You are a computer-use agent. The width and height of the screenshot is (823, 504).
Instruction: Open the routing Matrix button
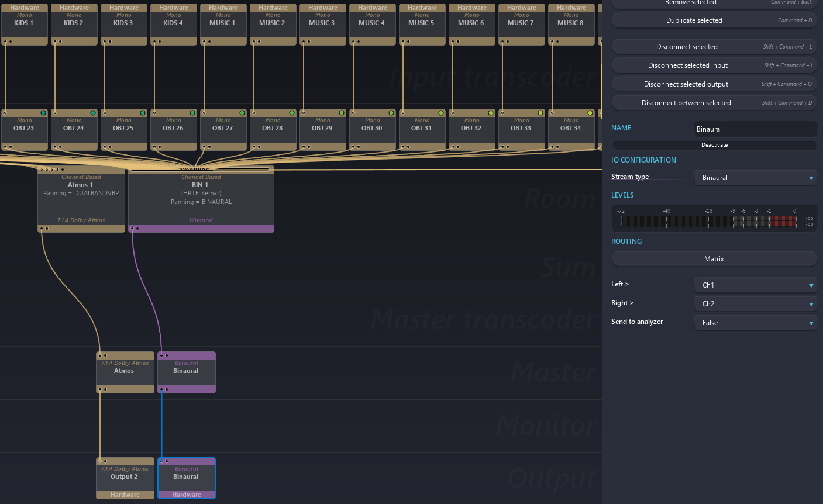714,259
